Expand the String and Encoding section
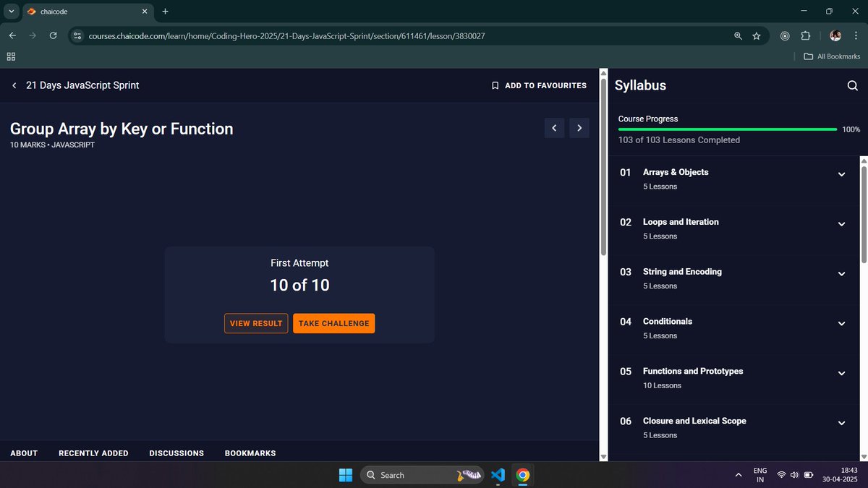Image resolution: width=868 pixels, height=488 pixels. click(x=841, y=274)
